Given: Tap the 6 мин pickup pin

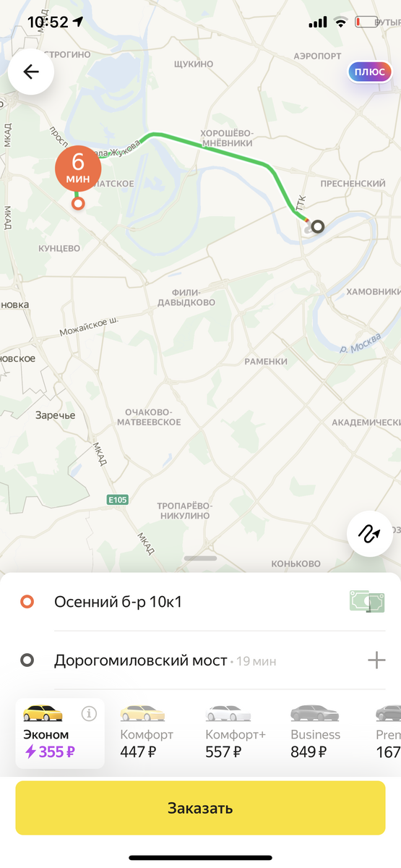Looking at the screenshot, I should click(78, 169).
